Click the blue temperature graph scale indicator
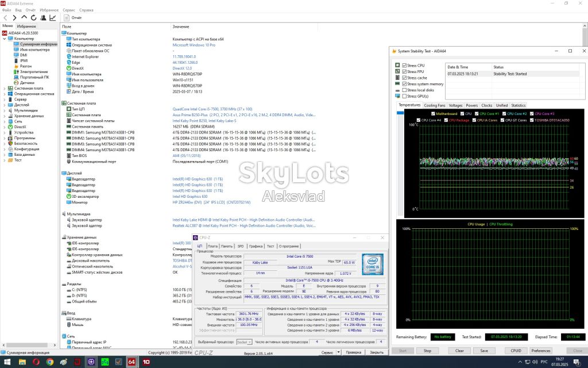The width and height of the screenshot is (588, 368). [x=400, y=113]
